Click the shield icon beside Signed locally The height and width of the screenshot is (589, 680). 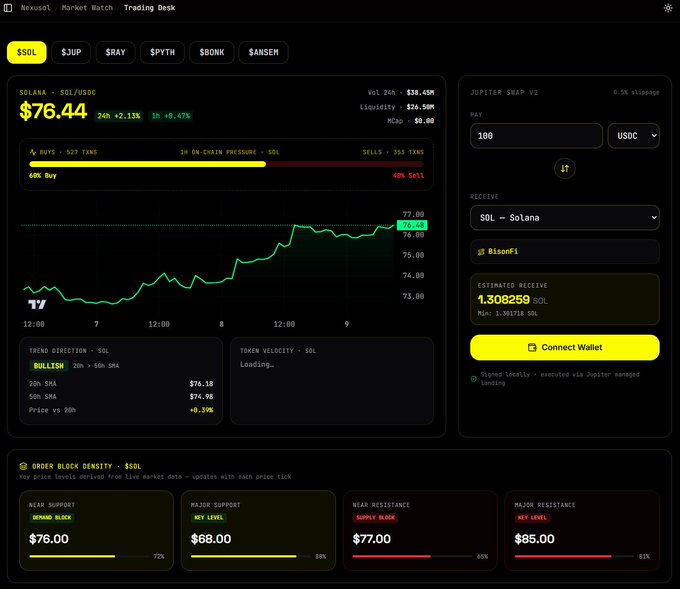coord(474,379)
